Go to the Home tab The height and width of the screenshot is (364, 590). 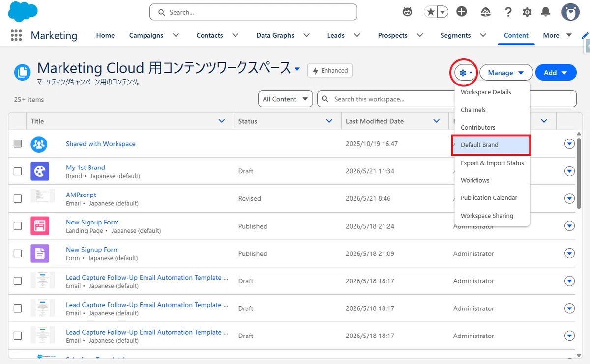pyautogui.click(x=105, y=35)
